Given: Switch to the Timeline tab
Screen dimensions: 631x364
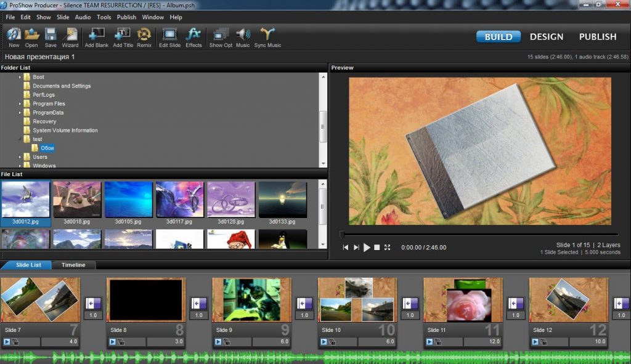Looking at the screenshot, I should [x=74, y=265].
